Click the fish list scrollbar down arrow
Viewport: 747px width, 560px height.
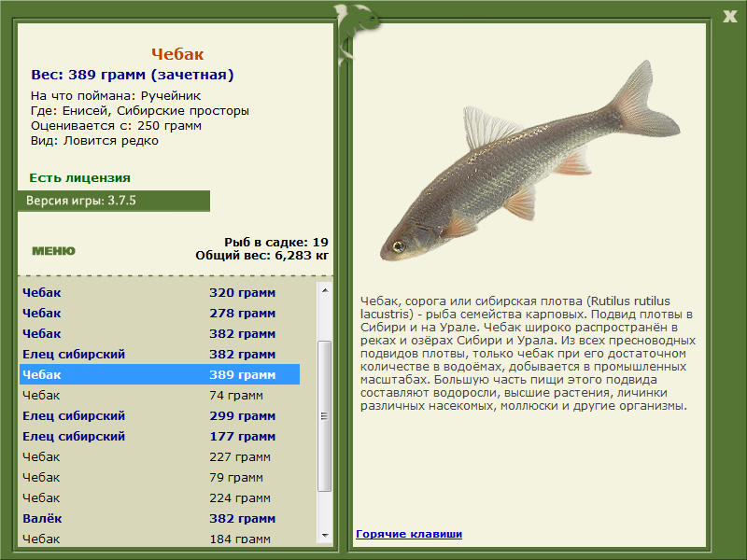tap(325, 535)
